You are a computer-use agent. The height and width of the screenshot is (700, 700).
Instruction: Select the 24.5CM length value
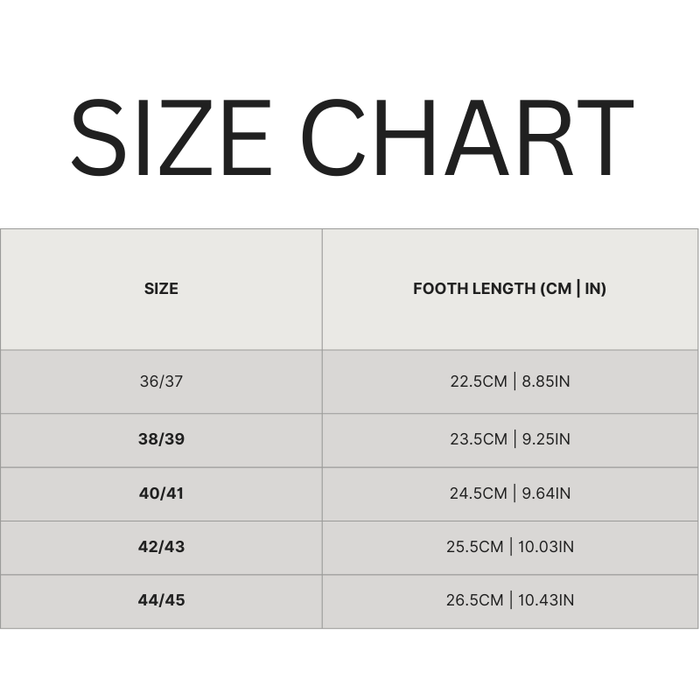click(x=479, y=493)
